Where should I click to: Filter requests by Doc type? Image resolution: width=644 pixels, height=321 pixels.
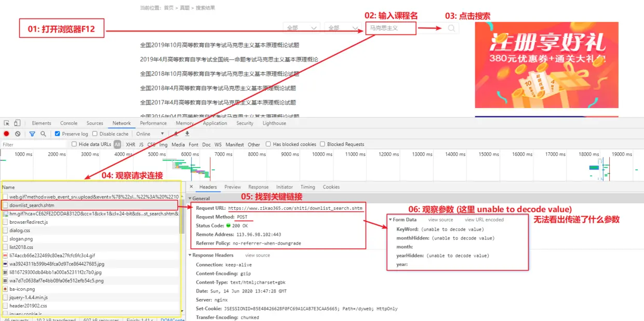206,144
